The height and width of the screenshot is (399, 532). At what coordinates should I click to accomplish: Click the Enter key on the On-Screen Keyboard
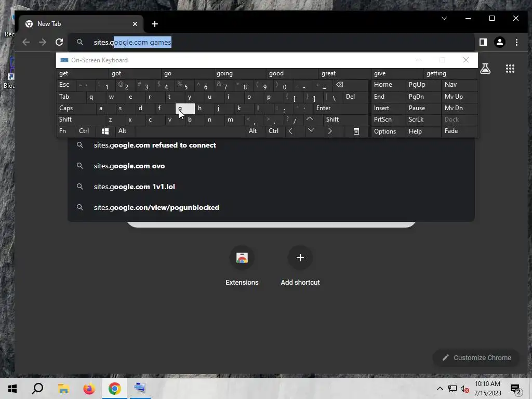[341, 108]
